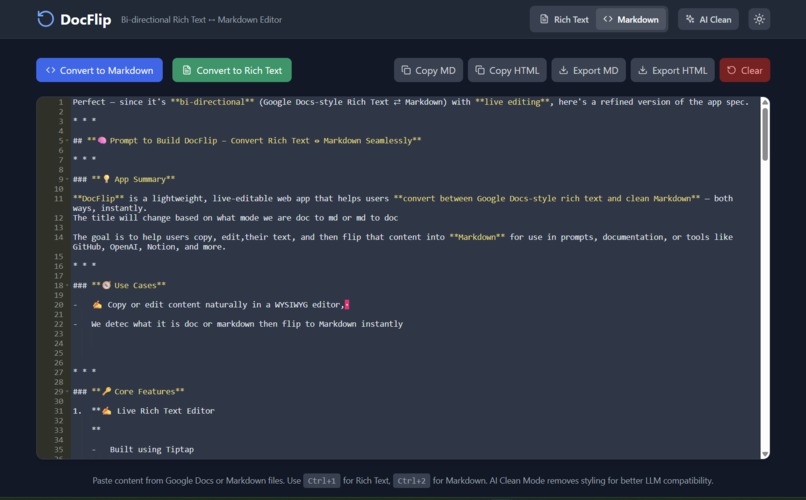Click the '**live editing**' text on line 1
This screenshot has width=806, height=500.
(512, 102)
